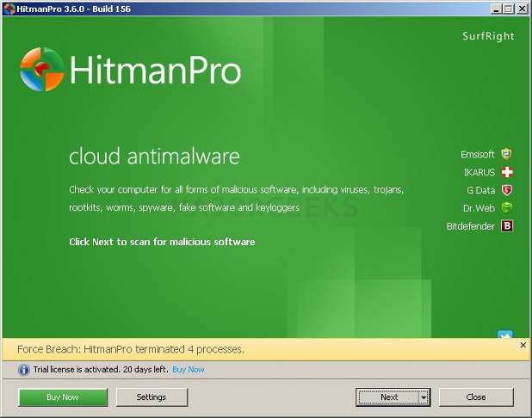Select the Bitdefender text label
The image size is (532, 418).
pos(470,226)
